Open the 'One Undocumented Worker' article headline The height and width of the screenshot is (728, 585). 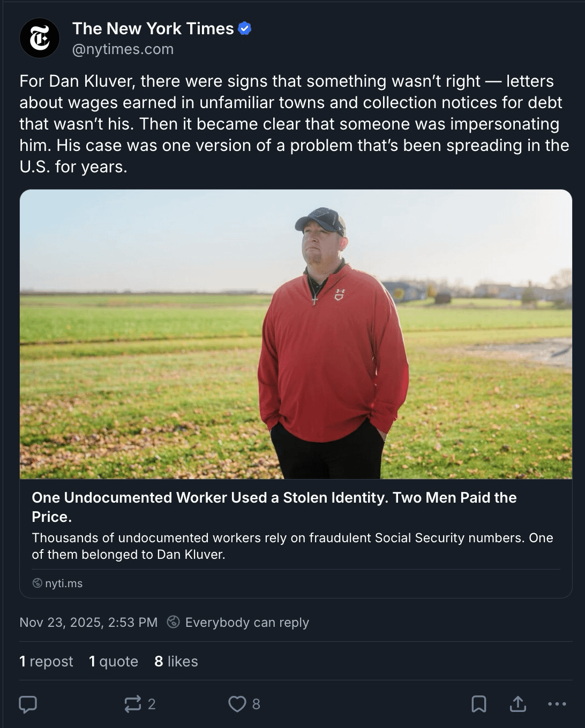pyautogui.click(x=274, y=506)
